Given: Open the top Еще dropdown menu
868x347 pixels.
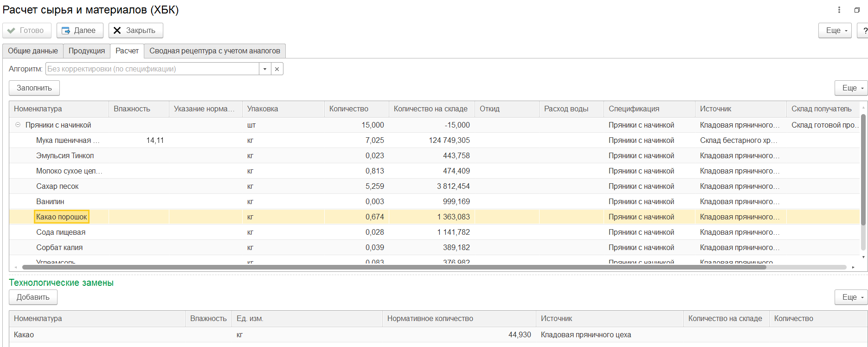Looking at the screenshot, I should pyautogui.click(x=835, y=31).
